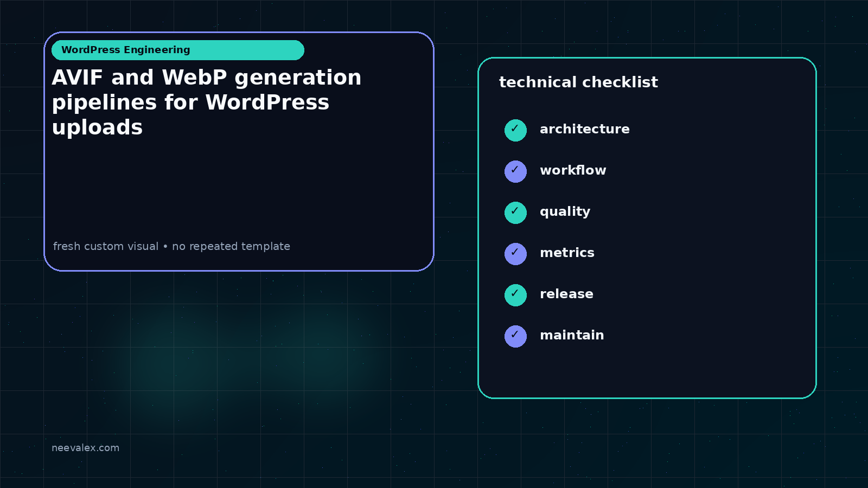Viewport: 868px width, 488px height.
Task: Click the checkmark icon beside architecture
Action: [515, 130]
